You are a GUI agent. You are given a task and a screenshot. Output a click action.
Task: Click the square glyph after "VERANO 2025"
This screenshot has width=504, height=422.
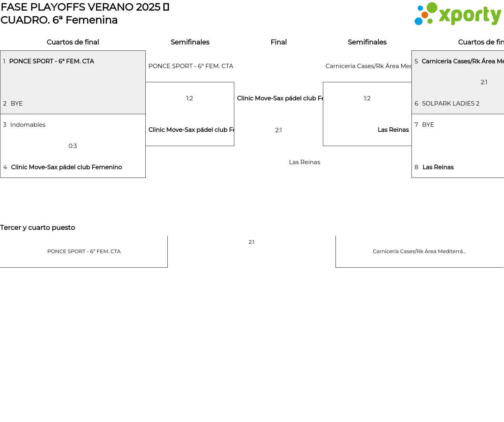(166, 7)
